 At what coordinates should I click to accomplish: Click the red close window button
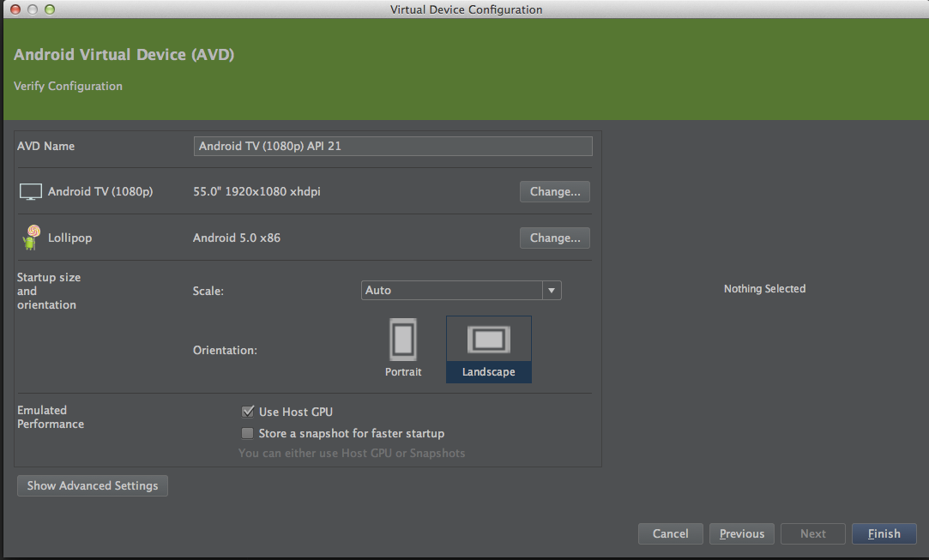click(x=16, y=9)
